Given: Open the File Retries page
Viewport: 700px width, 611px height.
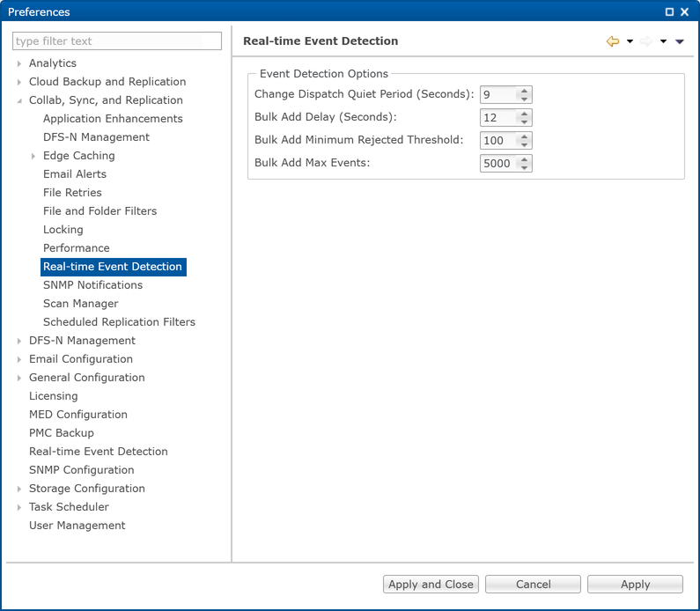Looking at the screenshot, I should click(72, 192).
